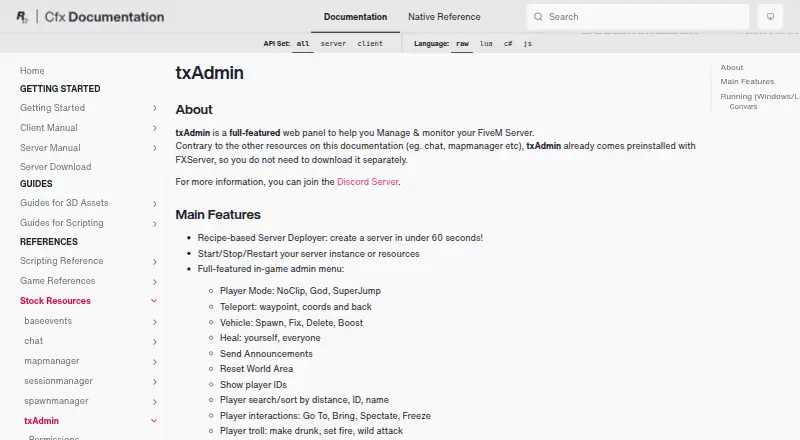Viewport: 800px width, 440px height.
Task: Follow the Discord Server link
Action: coord(367,182)
